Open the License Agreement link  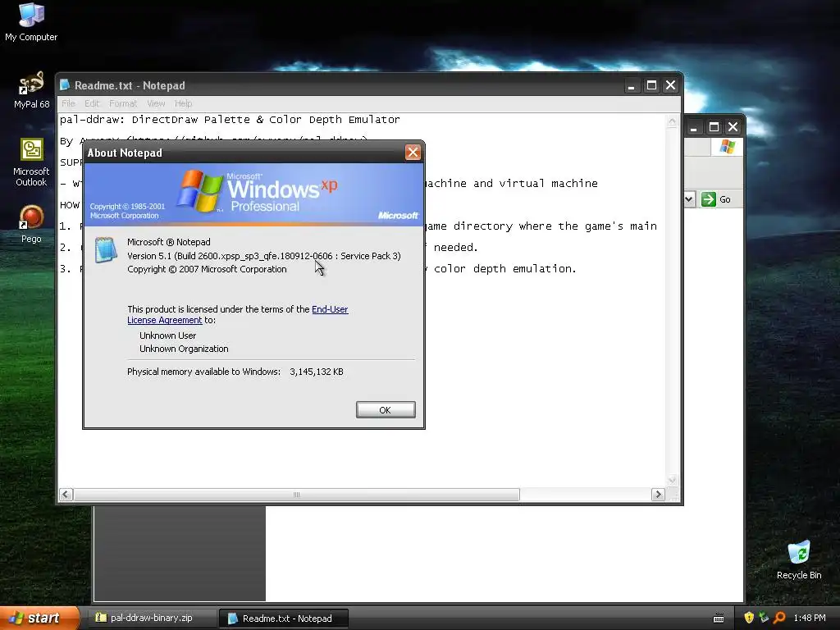pyautogui.click(x=164, y=320)
